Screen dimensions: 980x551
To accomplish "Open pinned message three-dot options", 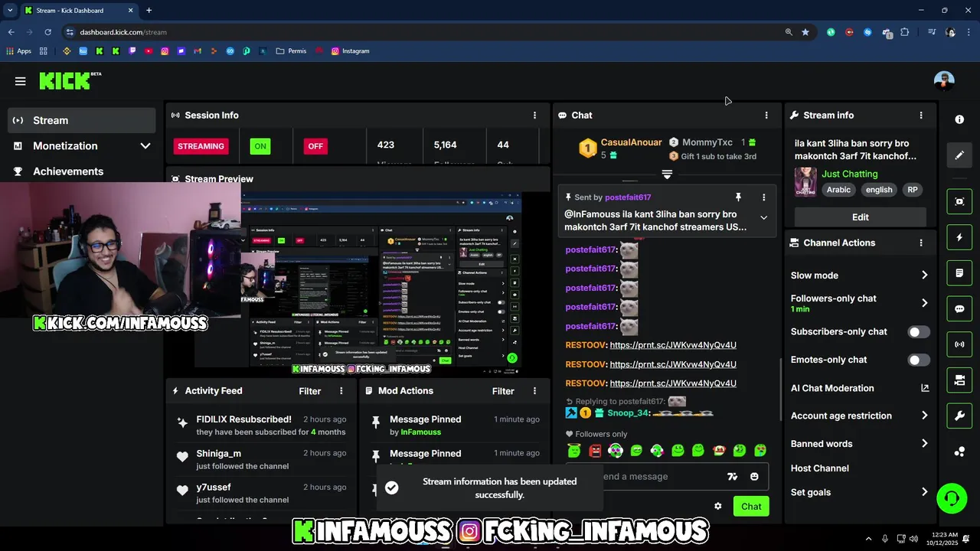I will (x=763, y=197).
